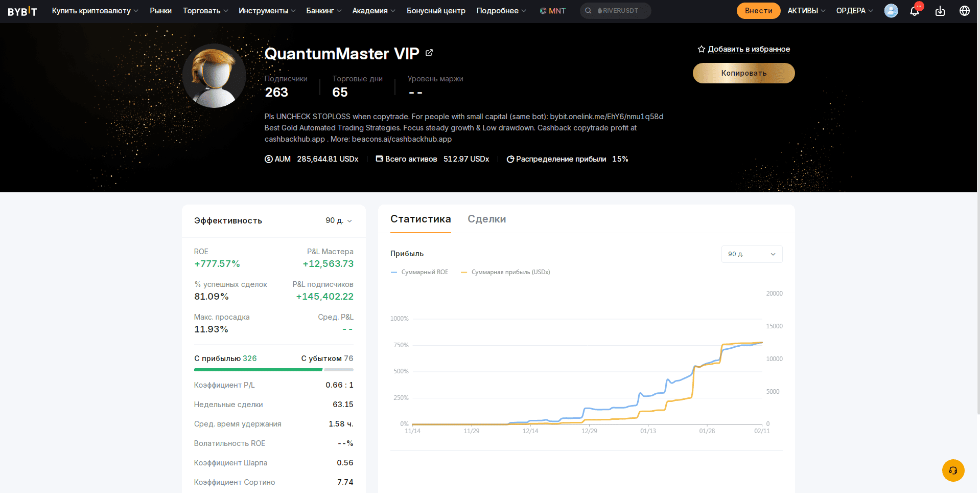Click the Подписчики count 263
This screenshot has height=493, width=980.
point(276,92)
